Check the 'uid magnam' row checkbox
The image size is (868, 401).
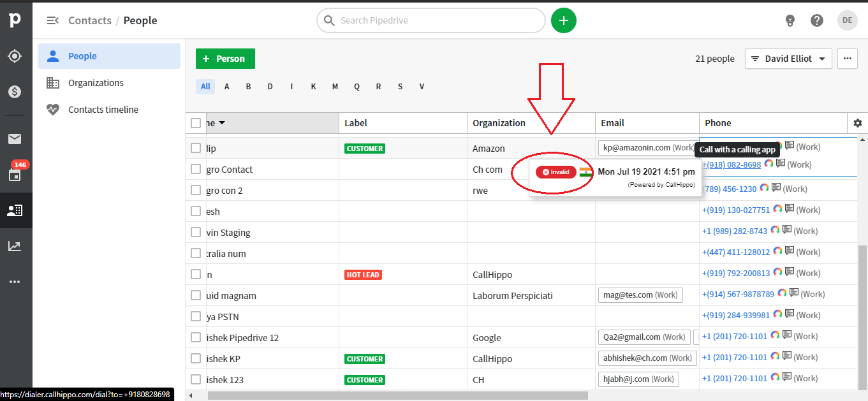(196, 295)
